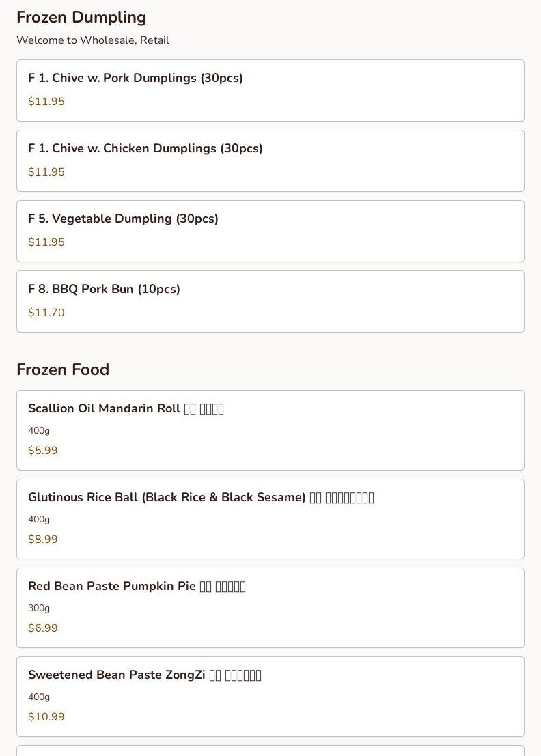Screen dimensions: 541x756
Task: Open F 8. BBQ Pork Bun (10pcs)
Action: [270, 302]
